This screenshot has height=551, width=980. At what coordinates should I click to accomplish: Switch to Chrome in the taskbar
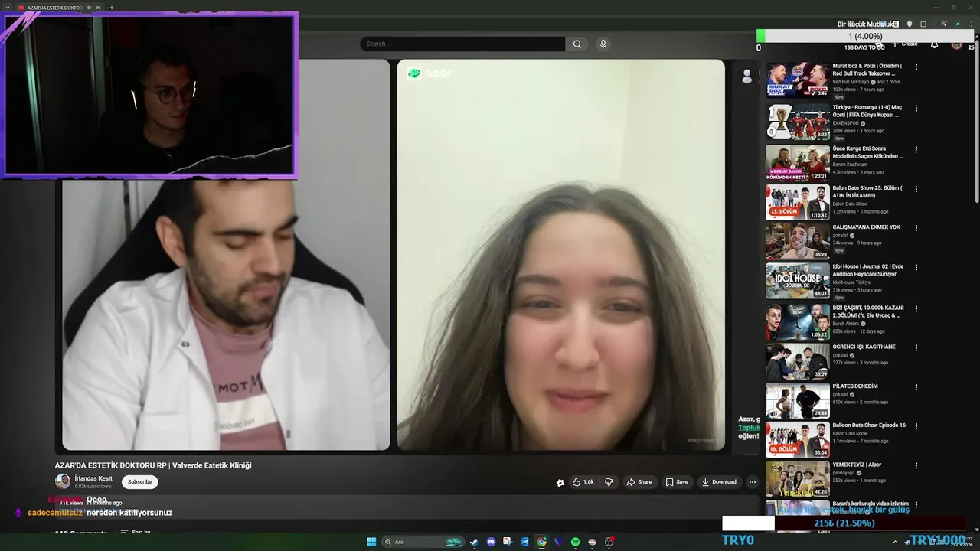click(541, 542)
